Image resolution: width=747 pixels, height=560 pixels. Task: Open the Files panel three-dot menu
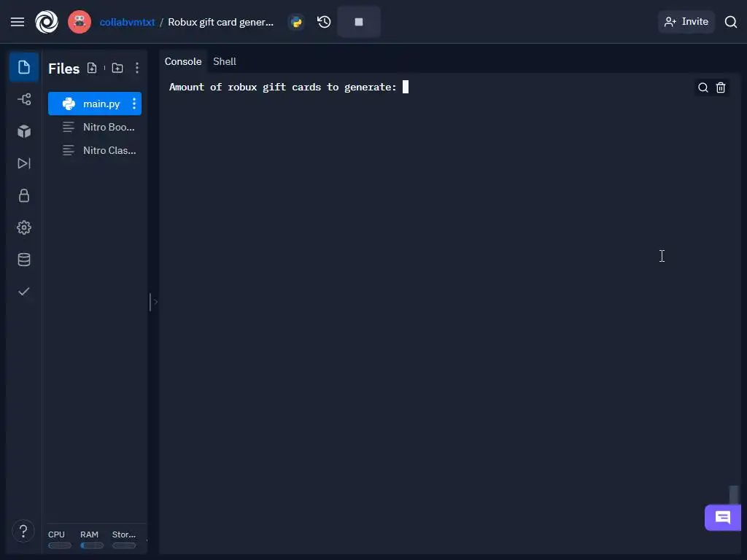pyautogui.click(x=137, y=68)
